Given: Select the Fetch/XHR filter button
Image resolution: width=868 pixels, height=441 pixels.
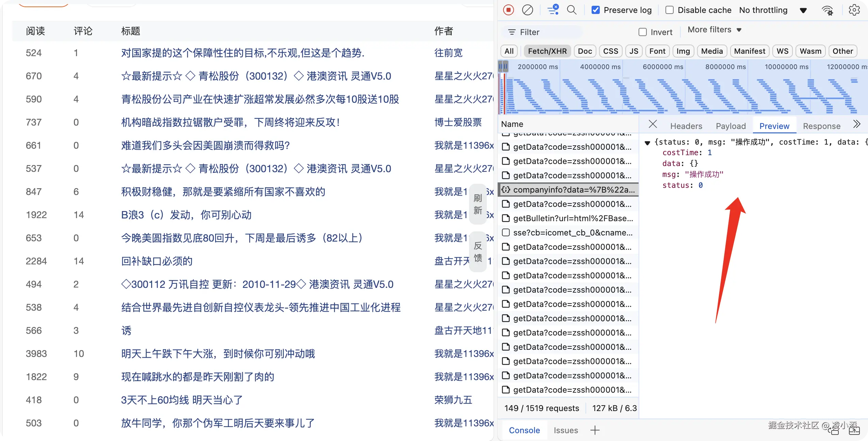Looking at the screenshot, I should pyautogui.click(x=547, y=51).
